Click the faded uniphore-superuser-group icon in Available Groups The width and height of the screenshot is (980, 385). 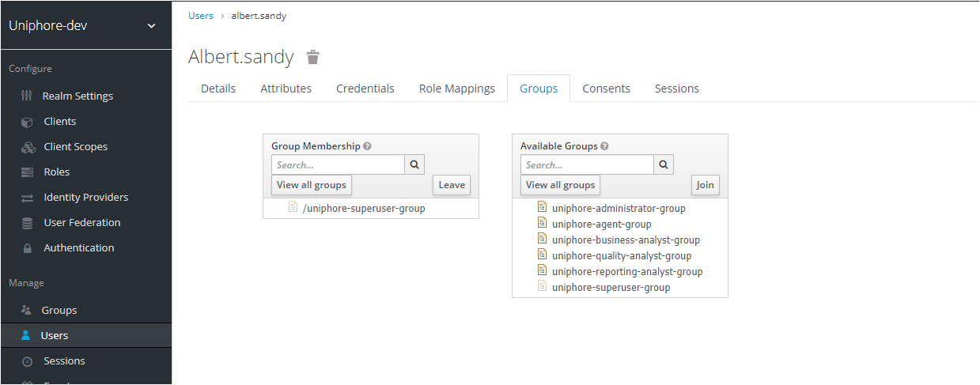542,286
